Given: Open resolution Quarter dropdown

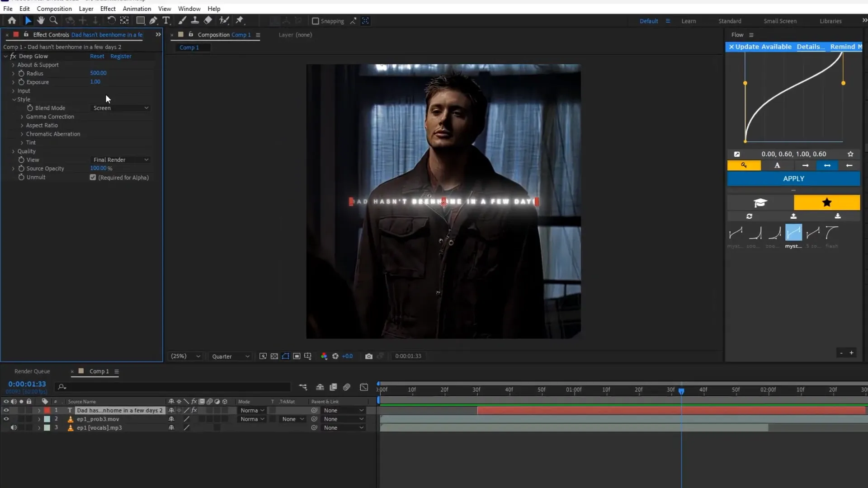Looking at the screenshot, I should pyautogui.click(x=231, y=356).
